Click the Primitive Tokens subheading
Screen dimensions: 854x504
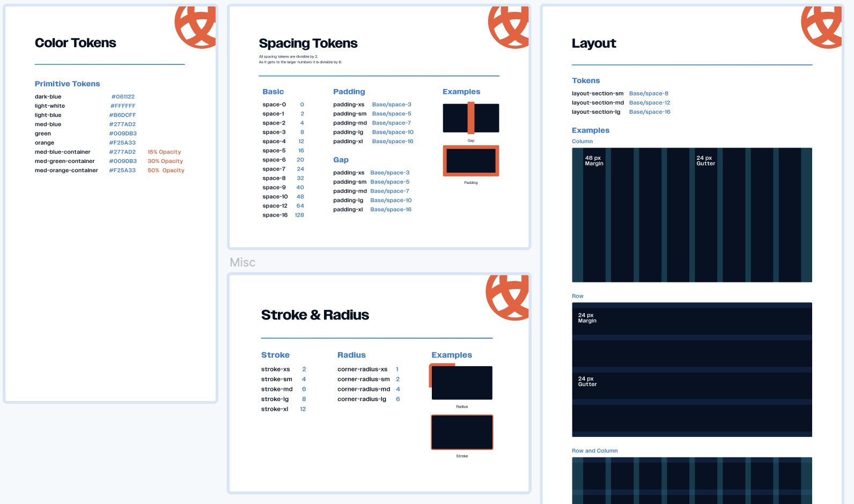pyautogui.click(x=67, y=84)
